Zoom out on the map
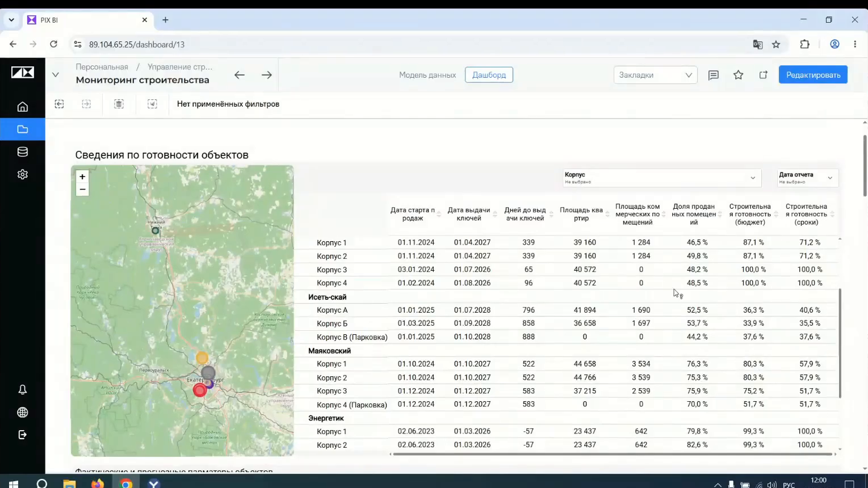The image size is (868, 488). (82, 190)
